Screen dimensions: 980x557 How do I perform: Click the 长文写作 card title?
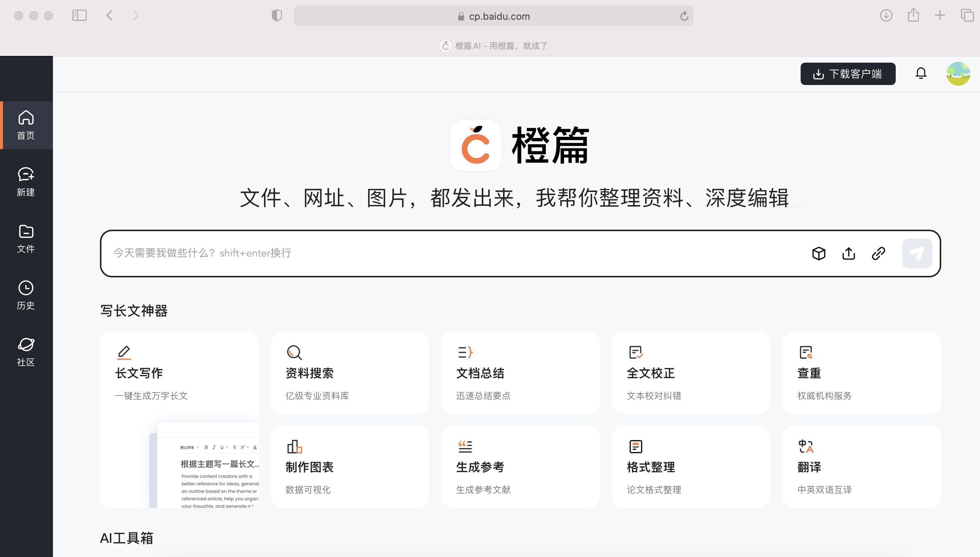139,373
